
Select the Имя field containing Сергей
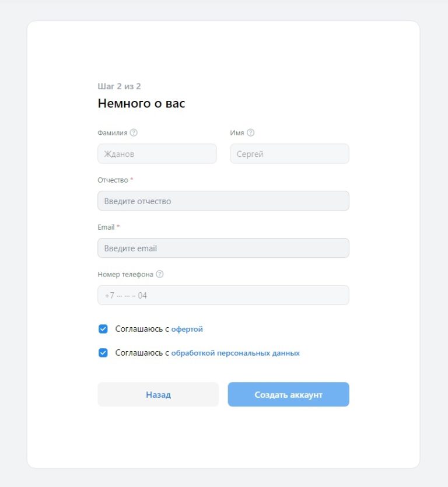pos(289,154)
